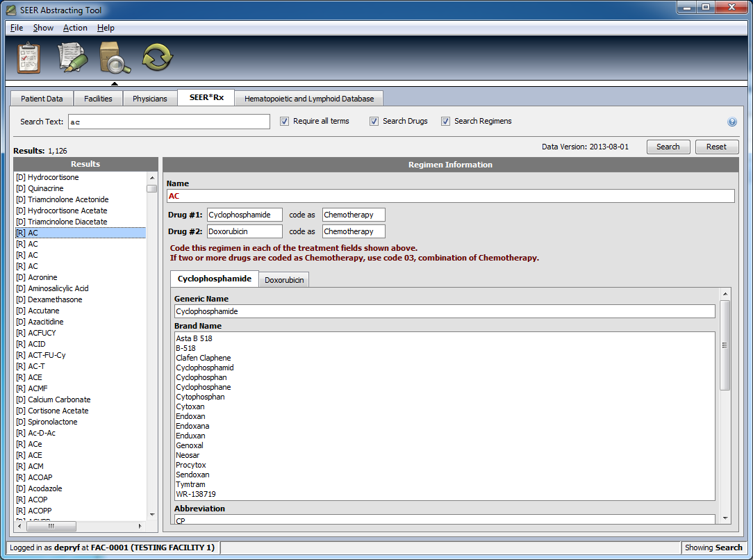Switch to the Facilities tab
The height and width of the screenshot is (560, 753).
98,99
